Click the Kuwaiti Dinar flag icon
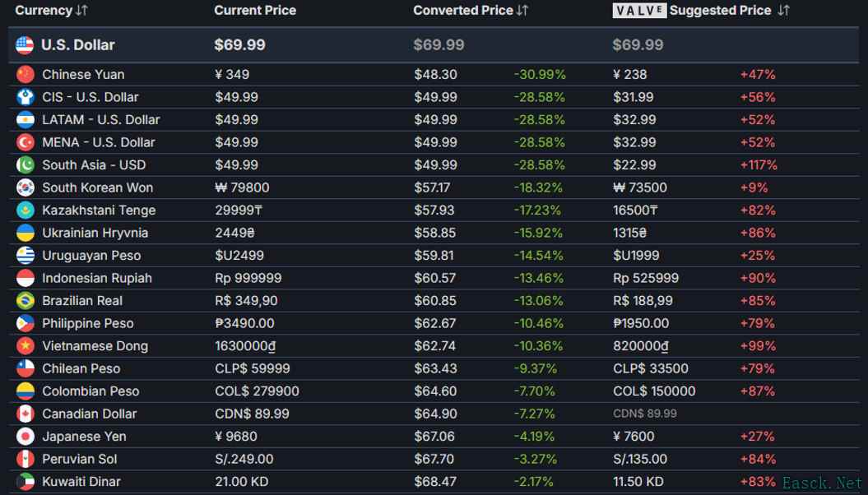The width and height of the screenshot is (868, 495). [x=25, y=482]
